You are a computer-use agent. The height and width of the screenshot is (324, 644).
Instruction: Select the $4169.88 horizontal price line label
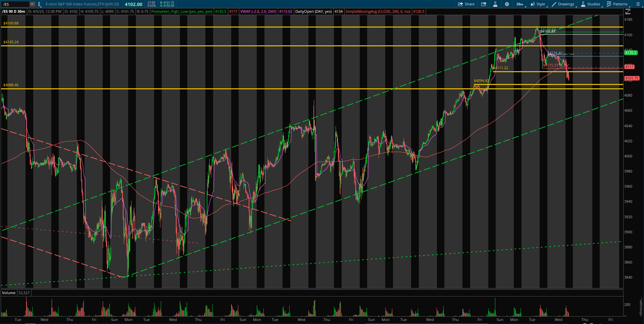tap(11, 23)
